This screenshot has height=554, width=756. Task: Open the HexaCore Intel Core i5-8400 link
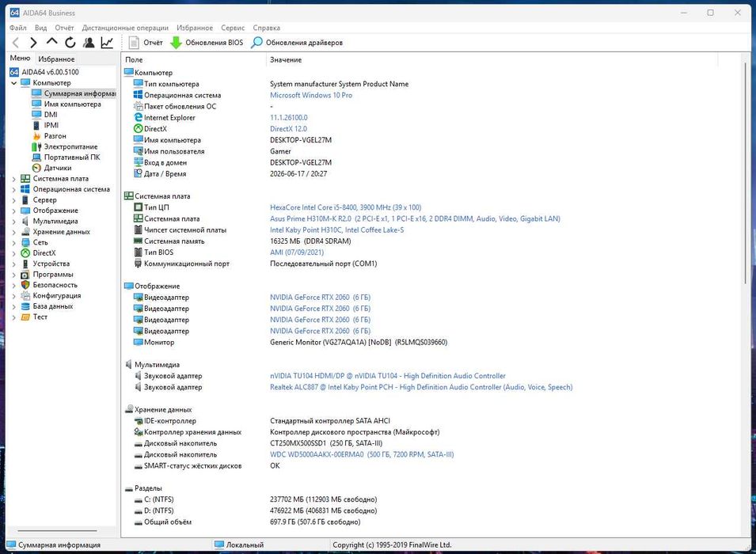click(x=345, y=207)
